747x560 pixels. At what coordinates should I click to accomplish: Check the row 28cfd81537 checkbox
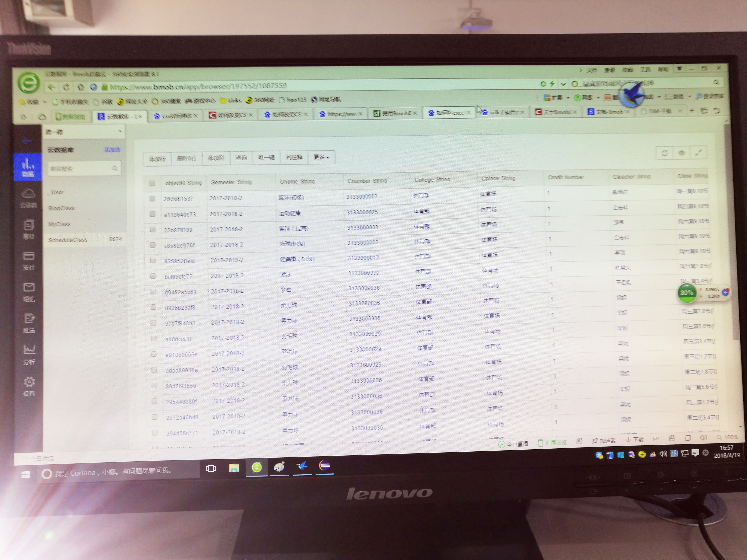[x=152, y=199]
